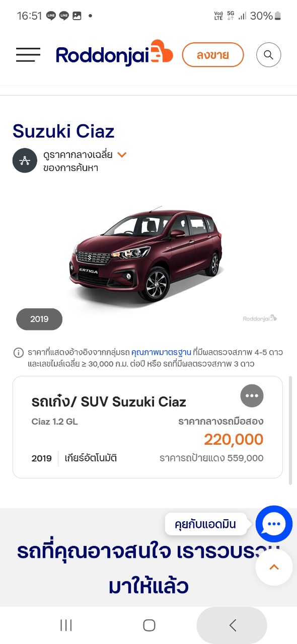Image resolution: width=297 pixels, height=644 pixels.
Task: Tap the average price graph icon
Action: click(x=25, y=160)
